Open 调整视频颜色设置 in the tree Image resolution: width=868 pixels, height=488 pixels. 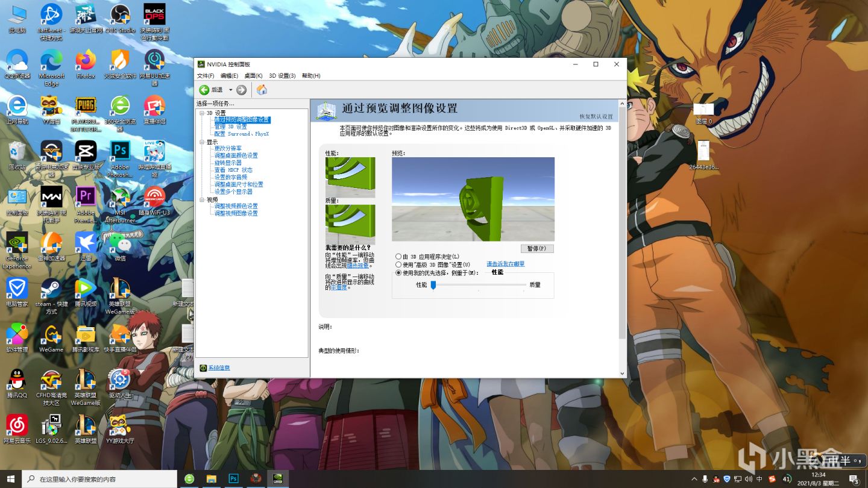point(236,206)
